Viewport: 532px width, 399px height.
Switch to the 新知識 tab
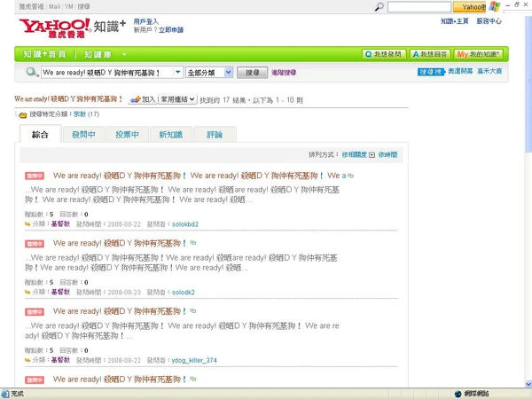(x=171, y=135)
